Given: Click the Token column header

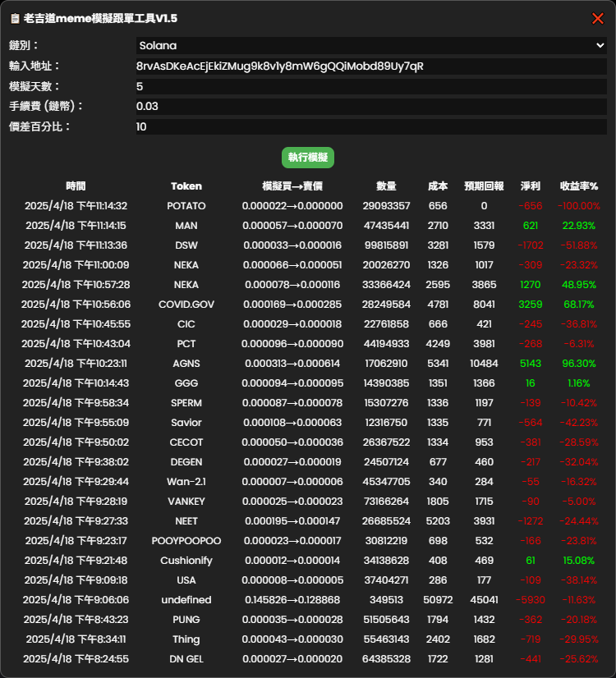Looking at the screenshot, I should (x=186, y=186).
